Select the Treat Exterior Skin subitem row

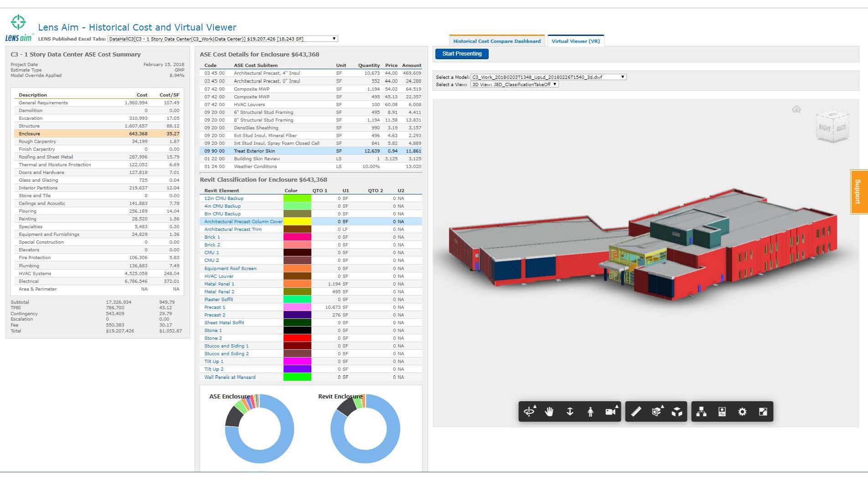[311, 151]
